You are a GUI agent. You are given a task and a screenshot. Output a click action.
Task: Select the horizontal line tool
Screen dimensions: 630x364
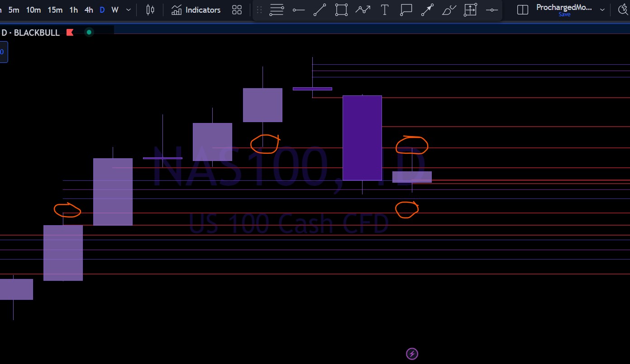[x=492, y=10]
